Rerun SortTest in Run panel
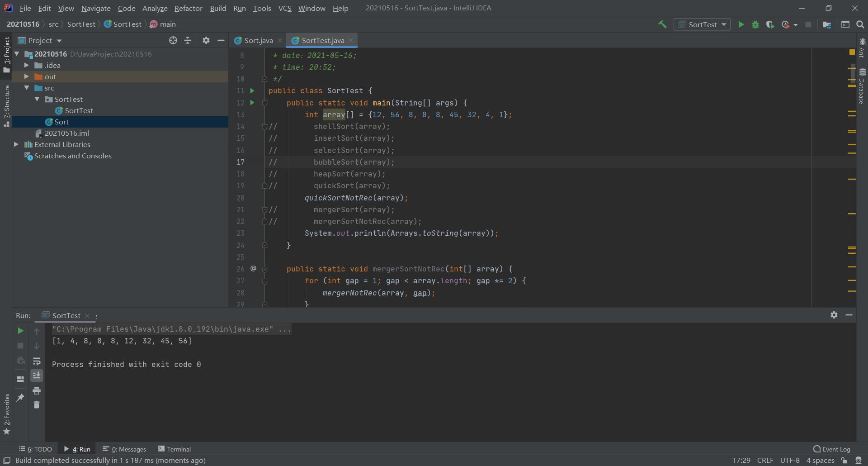The image size is (868, 466). click(x=20, y=331)
